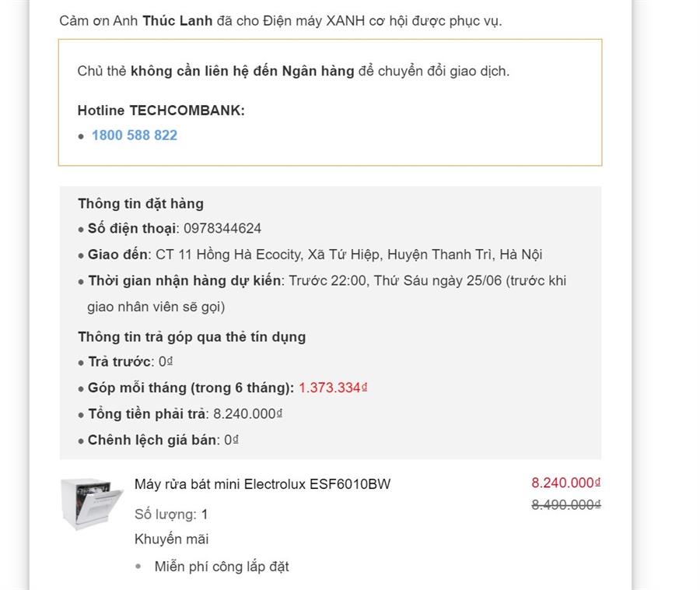Screen dimensions: 700x590
Task: Click the Hotline TECHCOMBANK label
Action: click(161, 111)
